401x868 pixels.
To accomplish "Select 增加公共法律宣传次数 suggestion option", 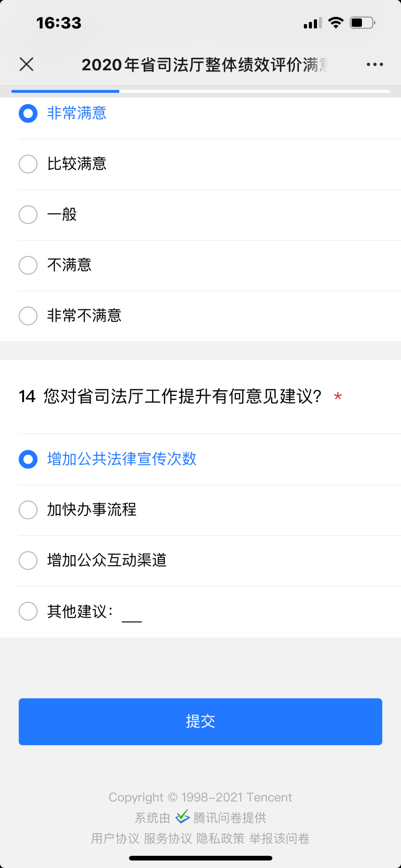I will (28, 459).
